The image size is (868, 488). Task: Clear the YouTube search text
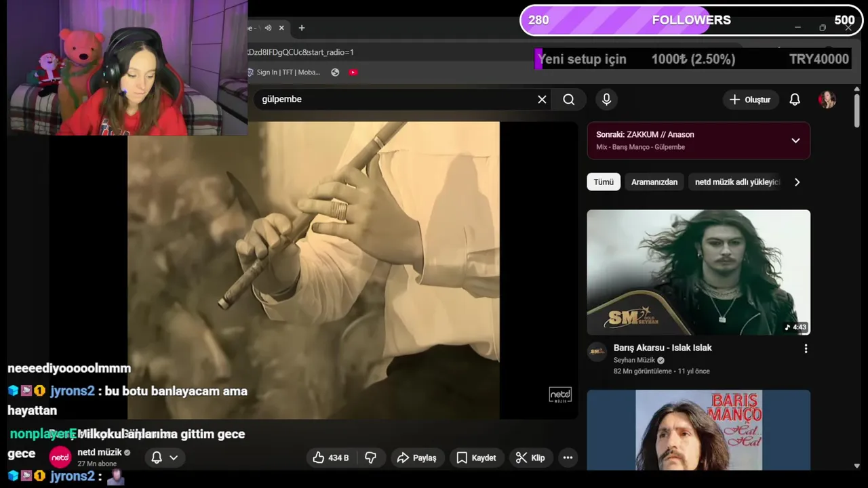[x=542, y=100]
